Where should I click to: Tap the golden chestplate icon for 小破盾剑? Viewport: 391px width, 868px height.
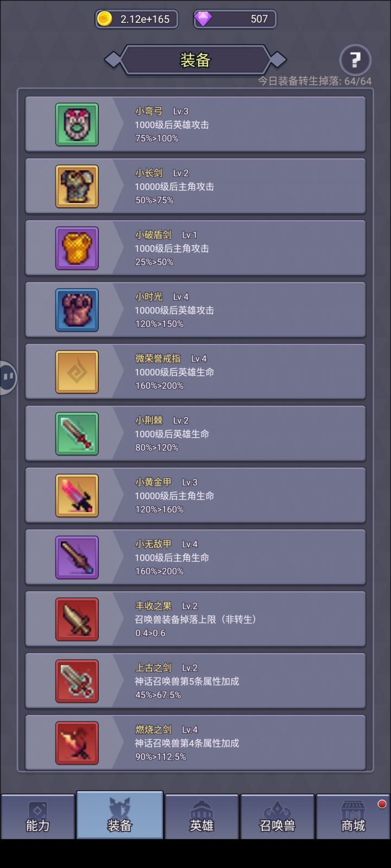point(77,248)
